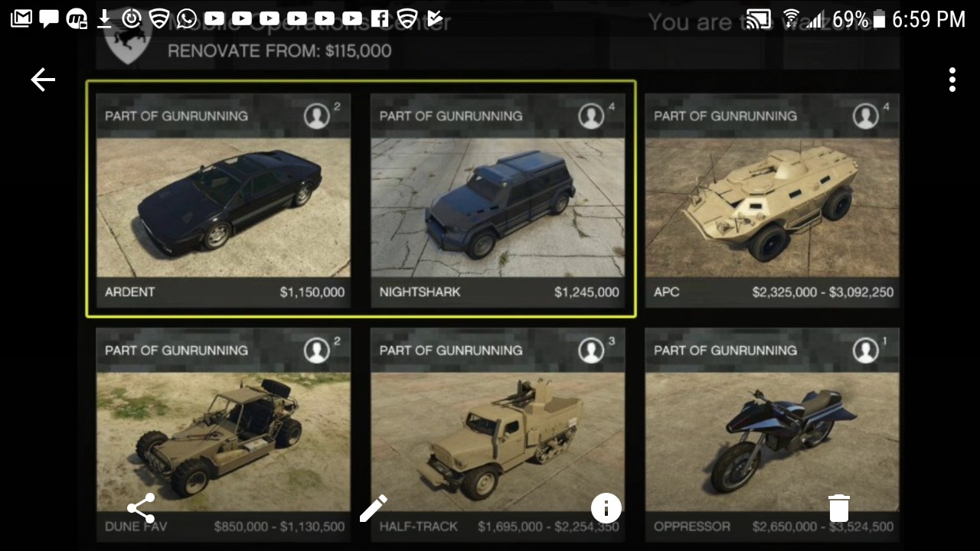Click Nightshark price $1,245,000 label
The width and height of the screenshot is (980, 551).
click(586, 292)
